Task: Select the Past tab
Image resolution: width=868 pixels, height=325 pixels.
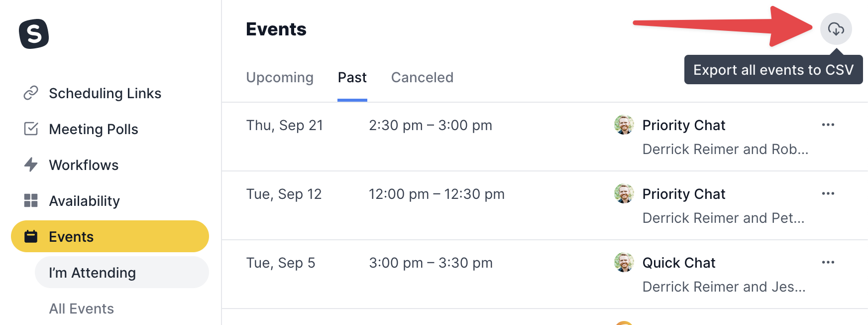Action: click(x=352, y=77)
